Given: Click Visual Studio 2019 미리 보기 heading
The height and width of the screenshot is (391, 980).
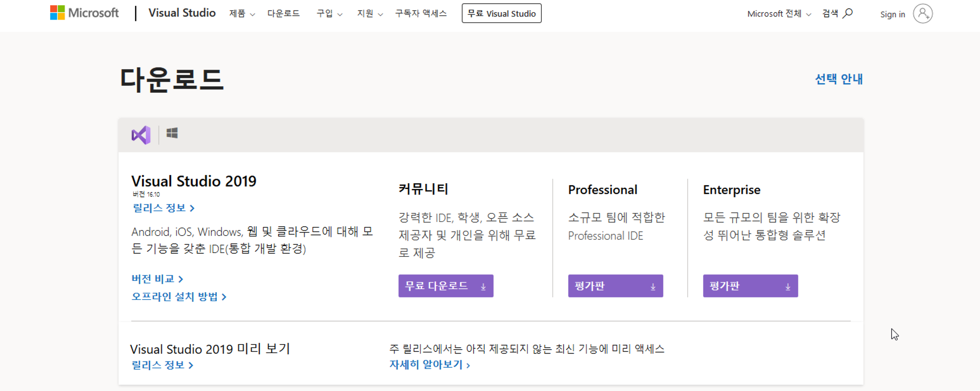Looking at the screenshot, I should coord(210,349).
